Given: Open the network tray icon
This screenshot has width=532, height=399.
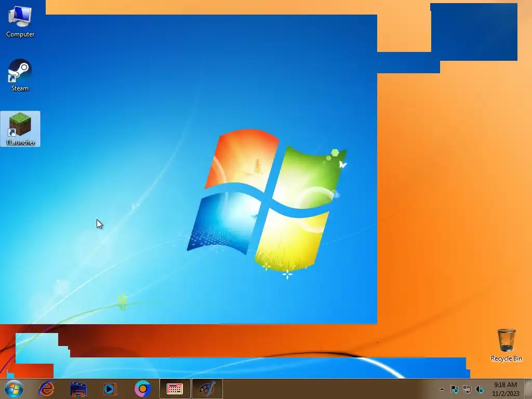Looking at the screenshot, I should tap(467, 389).
